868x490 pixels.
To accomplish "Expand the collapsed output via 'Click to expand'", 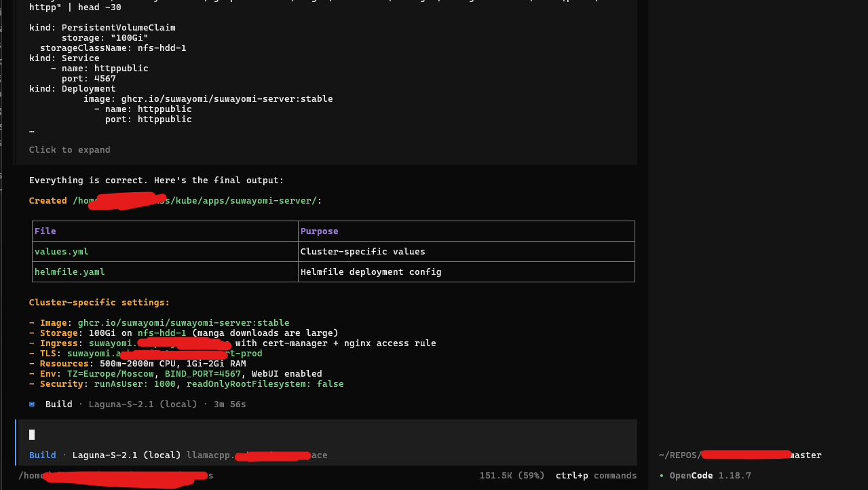I will (69, 149).
